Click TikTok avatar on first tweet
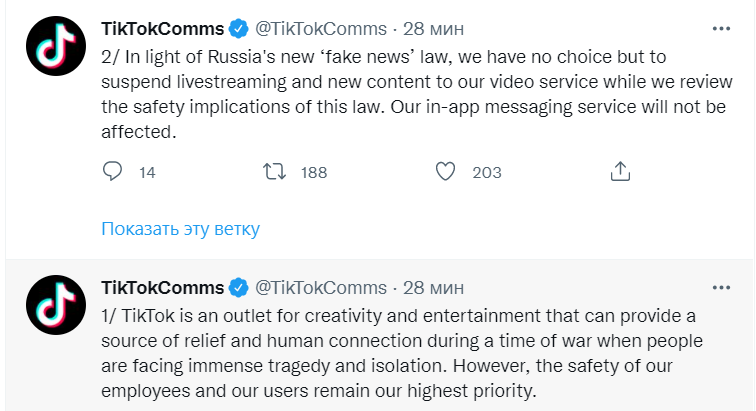The image size is (756, 411). click(53, 46)
